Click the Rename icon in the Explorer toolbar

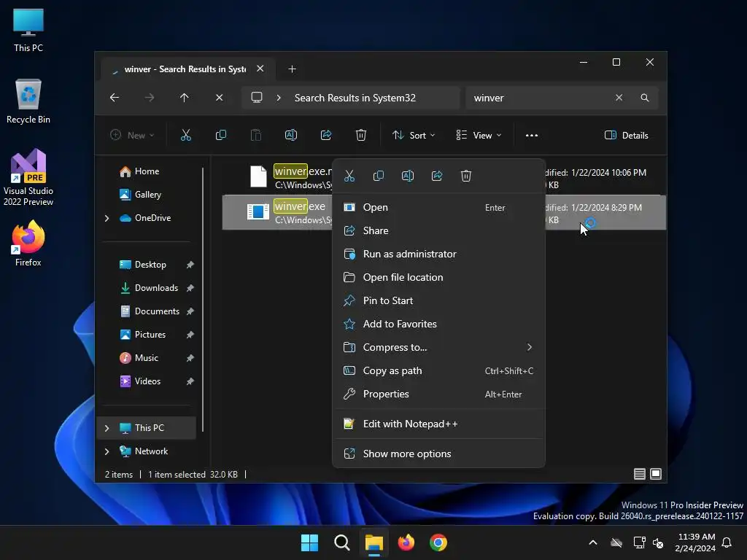click(291, 135)
